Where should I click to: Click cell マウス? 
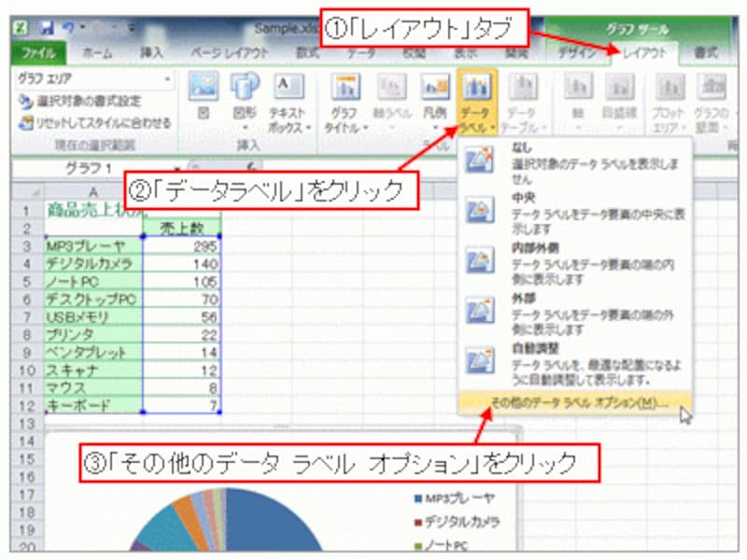click(94, 388)
